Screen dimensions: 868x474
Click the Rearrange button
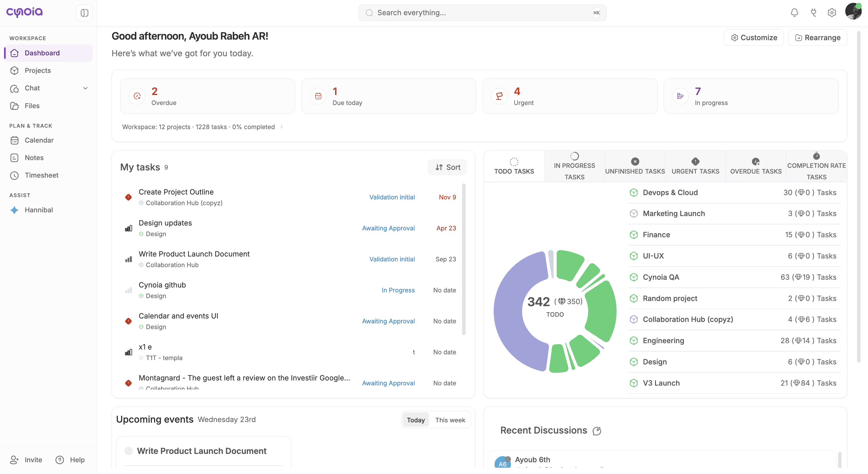[x=817, y=38]
